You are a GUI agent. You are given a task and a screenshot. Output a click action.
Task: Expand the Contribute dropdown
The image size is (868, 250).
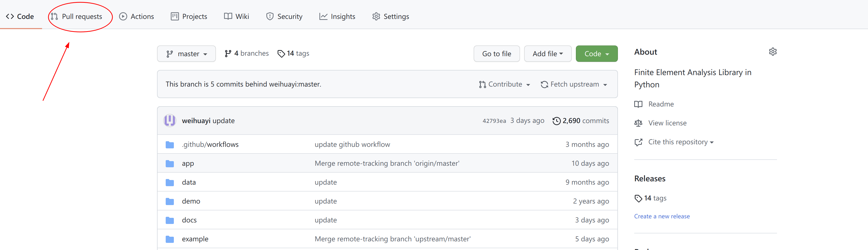[x=504, y=84]
